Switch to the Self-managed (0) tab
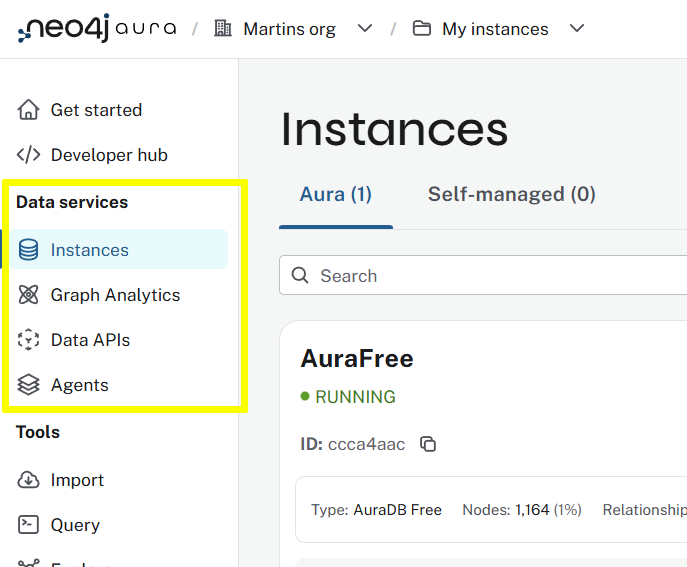This screenshot has width=687, height=567. (511, 195)
